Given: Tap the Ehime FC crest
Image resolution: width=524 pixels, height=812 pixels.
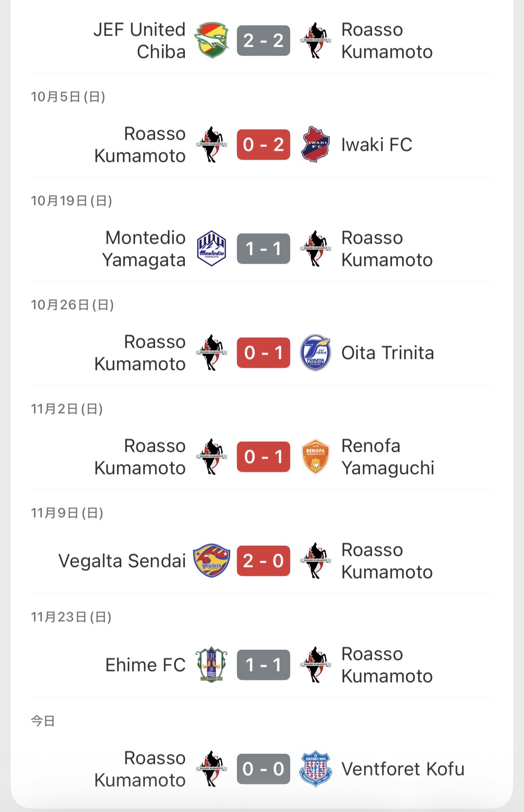Looking at the screenshot, I should click(212, 665).
